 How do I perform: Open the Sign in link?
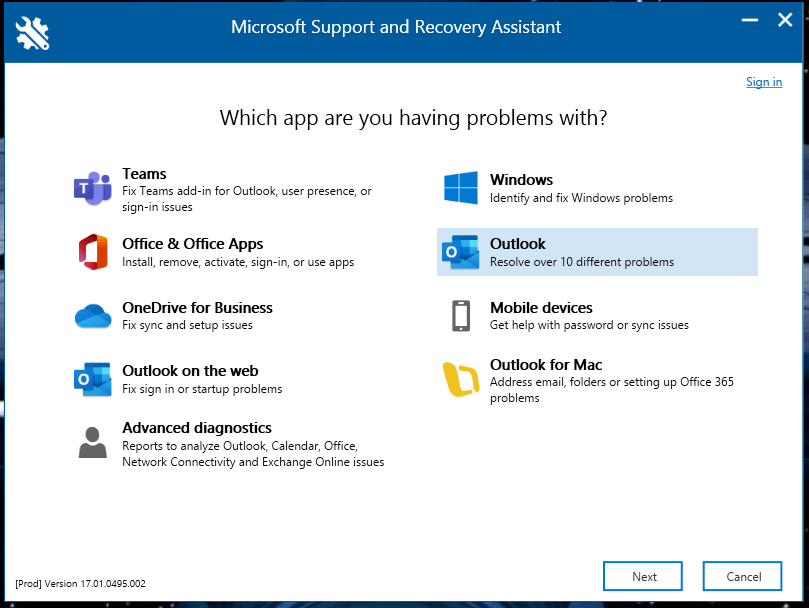pos(764,82)
